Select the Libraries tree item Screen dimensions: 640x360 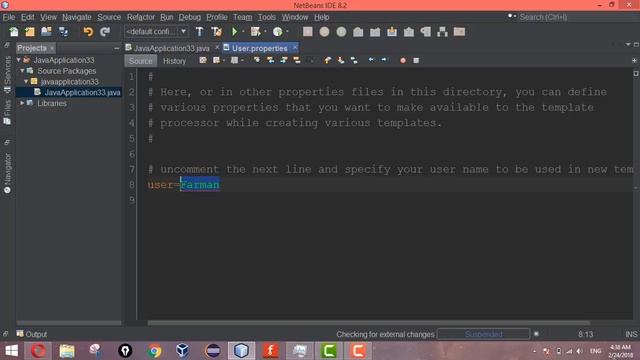point(51,103)
